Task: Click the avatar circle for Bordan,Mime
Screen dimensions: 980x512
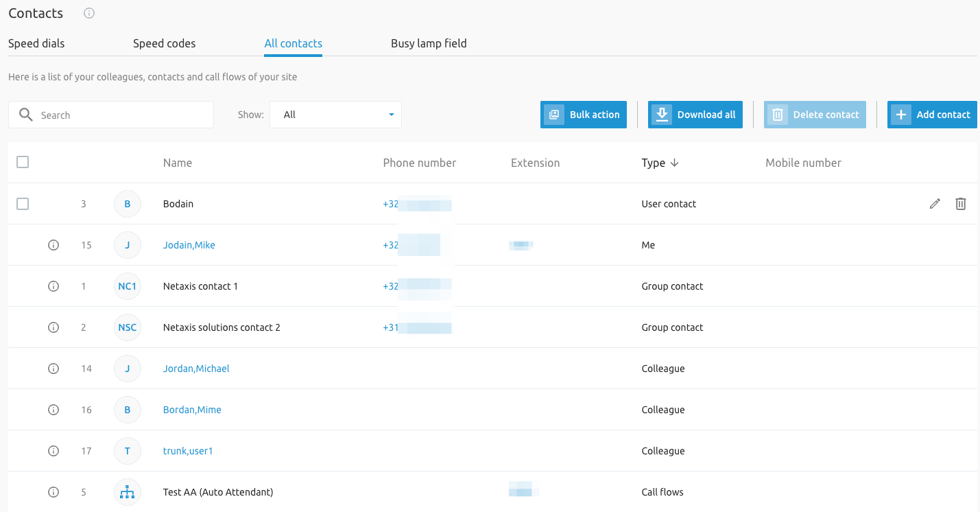Action: click(127, 409)
